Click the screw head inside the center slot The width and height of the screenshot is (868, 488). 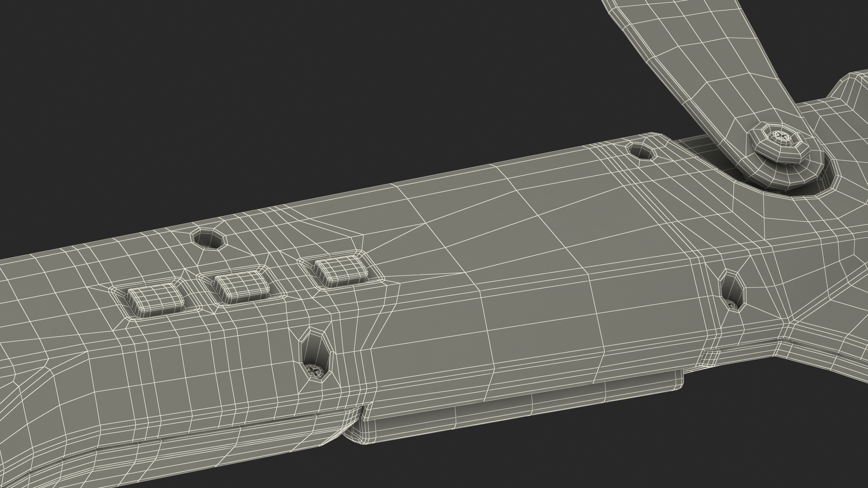(314, 372)
